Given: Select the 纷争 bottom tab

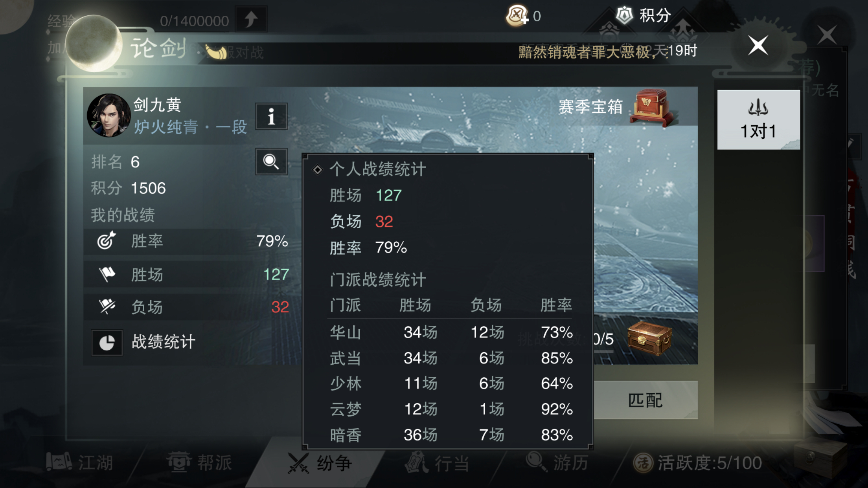Looking at the screenshot, I should pyautogui.click(x=320, y=463).
